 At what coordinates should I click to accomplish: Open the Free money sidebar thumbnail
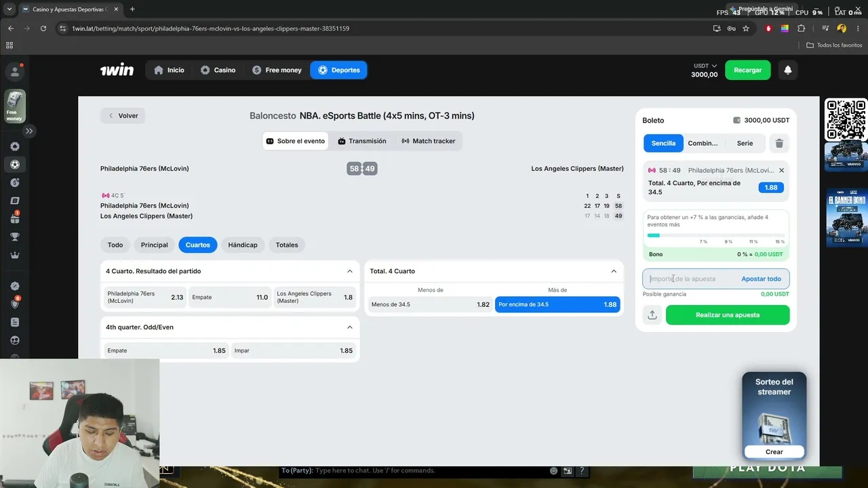(x=14, y=106)
